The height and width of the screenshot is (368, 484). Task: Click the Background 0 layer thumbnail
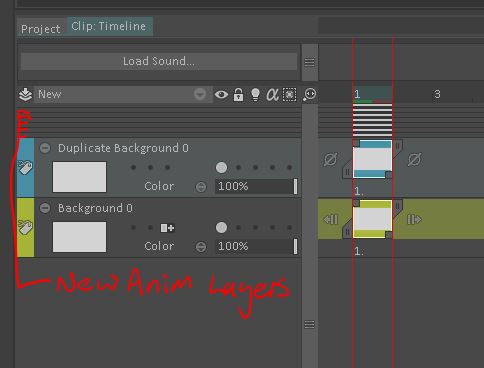(80, 237)
